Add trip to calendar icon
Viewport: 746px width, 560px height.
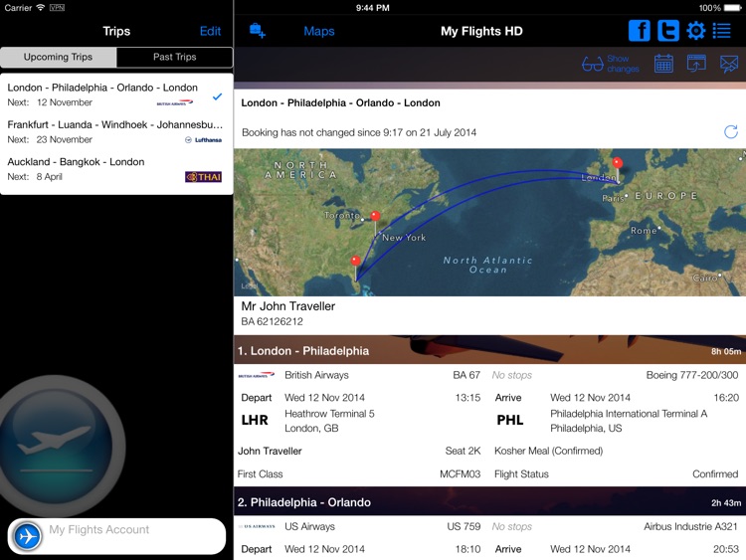coord(663,64)
